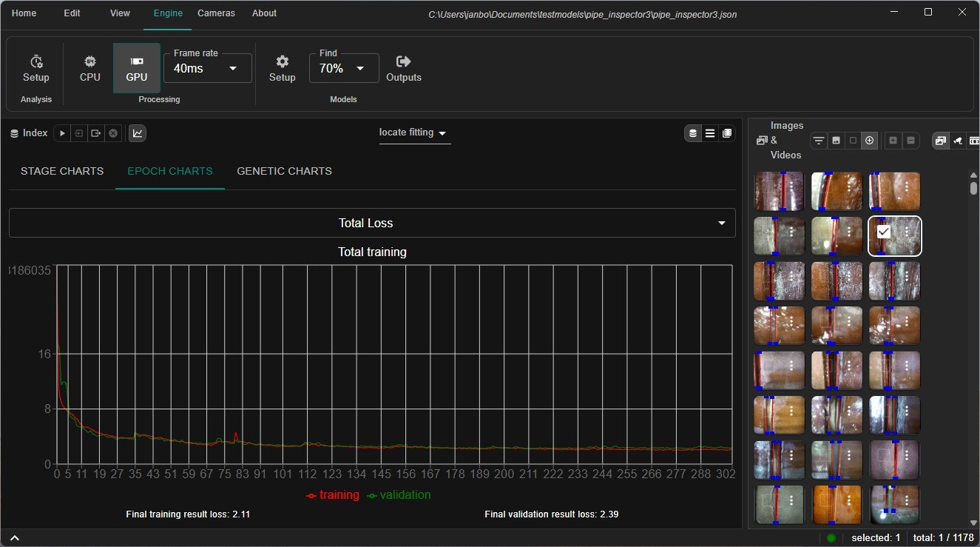
Task: Toggle the checkbox on the selected thumbnail
Action: point(883,232)
